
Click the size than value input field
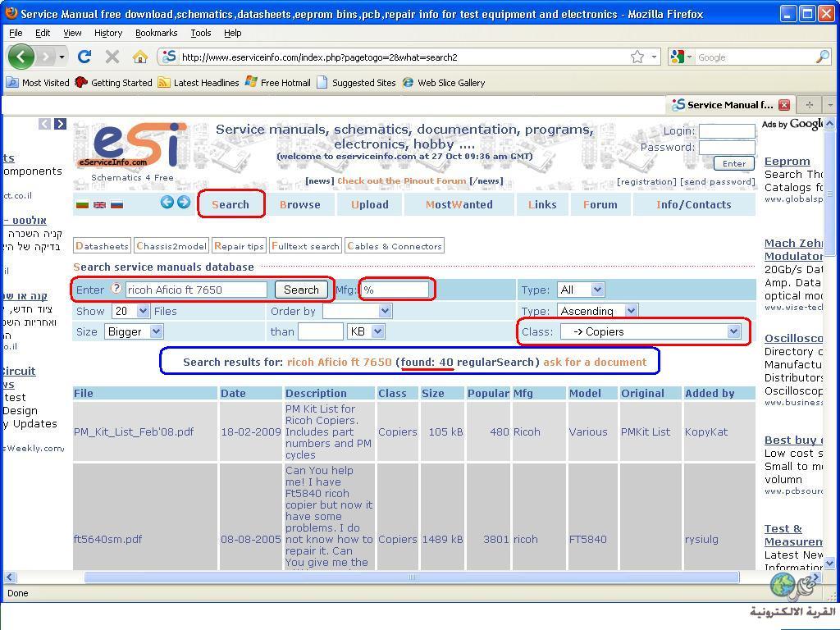pos(321,331)
